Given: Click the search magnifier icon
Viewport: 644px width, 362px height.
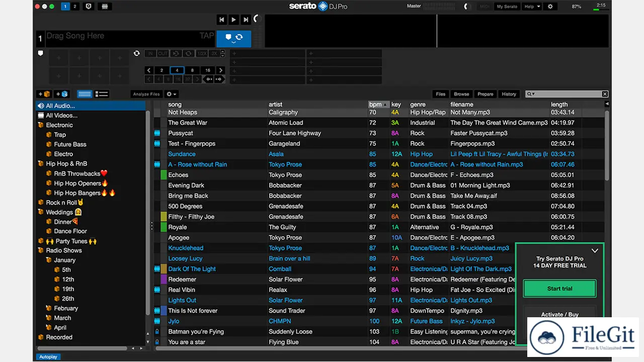Looking at the screenshot, I should click(529, 94).
